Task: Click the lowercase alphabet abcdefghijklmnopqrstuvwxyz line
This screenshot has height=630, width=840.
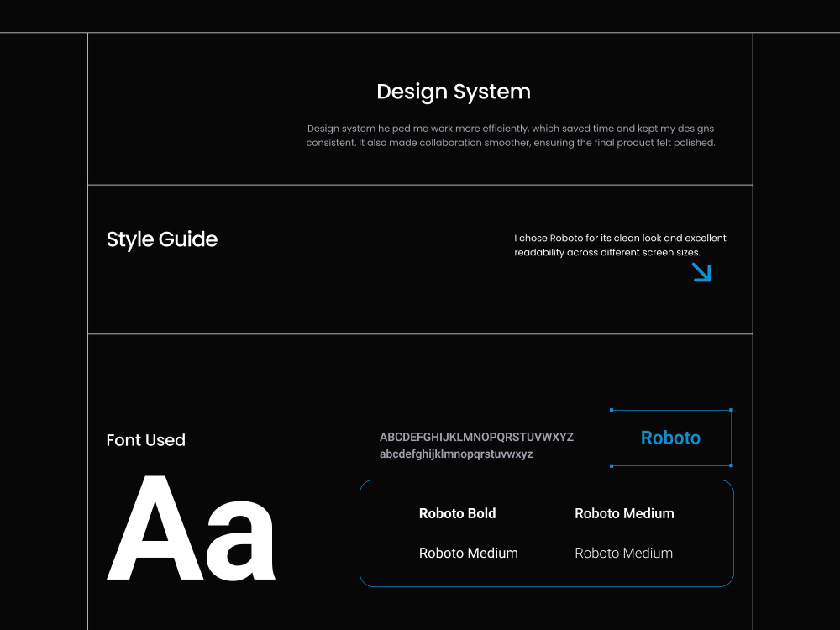Action: click(x=456, y=454)
